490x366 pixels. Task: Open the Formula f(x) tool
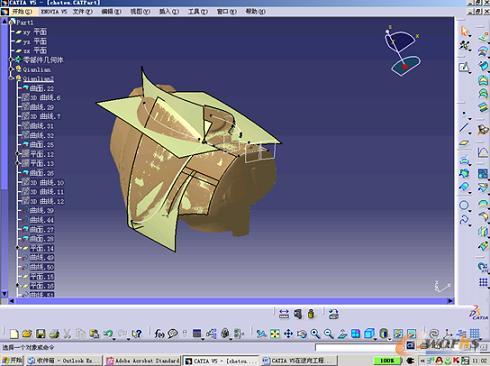point(159,333)
